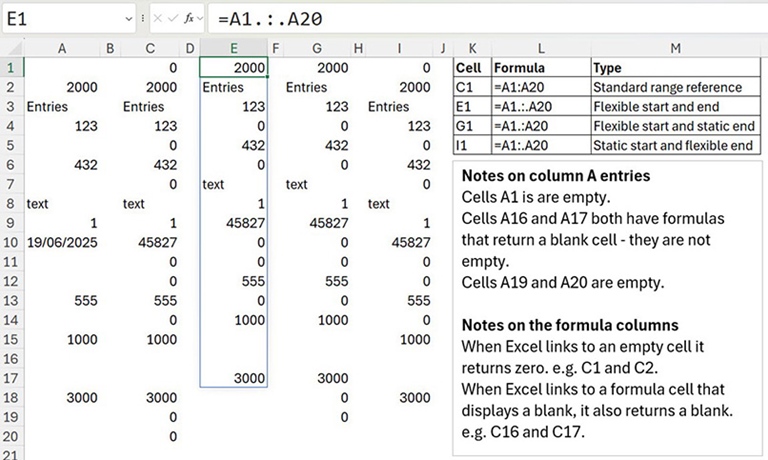Select column A header
Screen dimensions: 768x460
[x=62, y=48]
